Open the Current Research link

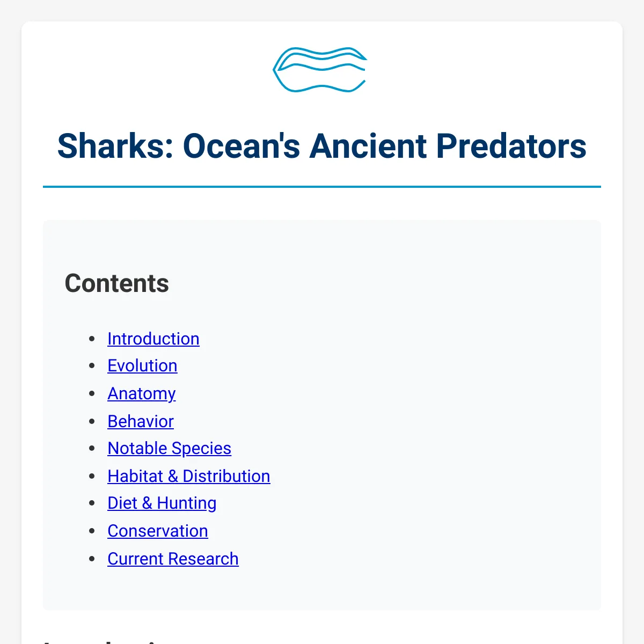pyautogui.click(x=173, y=559)
